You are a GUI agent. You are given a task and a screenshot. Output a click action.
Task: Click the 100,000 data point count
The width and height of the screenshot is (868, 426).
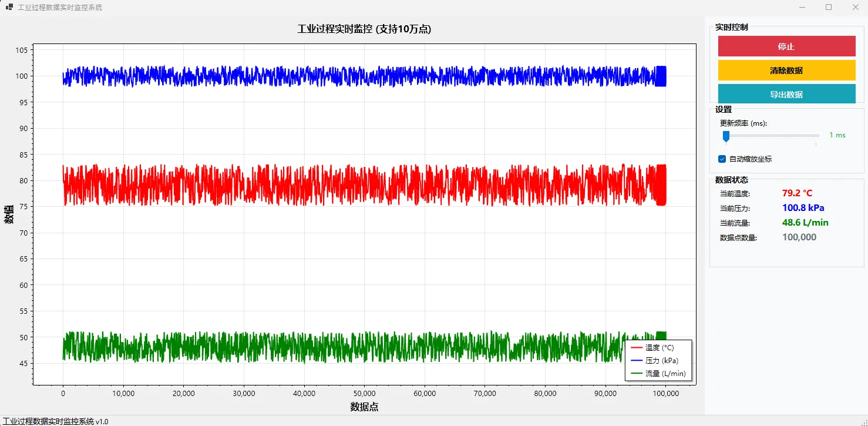[x=799, y=237]
